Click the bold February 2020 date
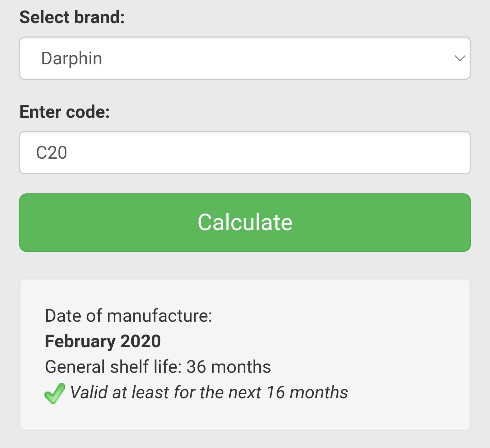Viewport: 490px width, 448px height. [x=103, y=341]
